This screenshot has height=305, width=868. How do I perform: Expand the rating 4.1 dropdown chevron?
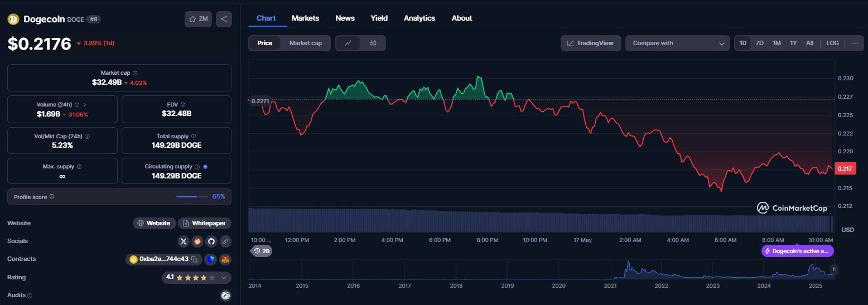[x=224, y=277]
